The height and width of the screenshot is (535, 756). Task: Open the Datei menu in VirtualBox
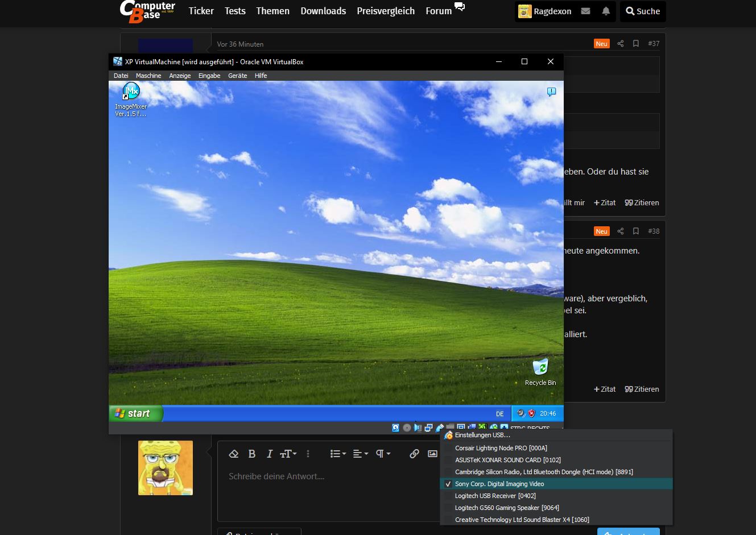pyautogui.click(x=121, y=76)
